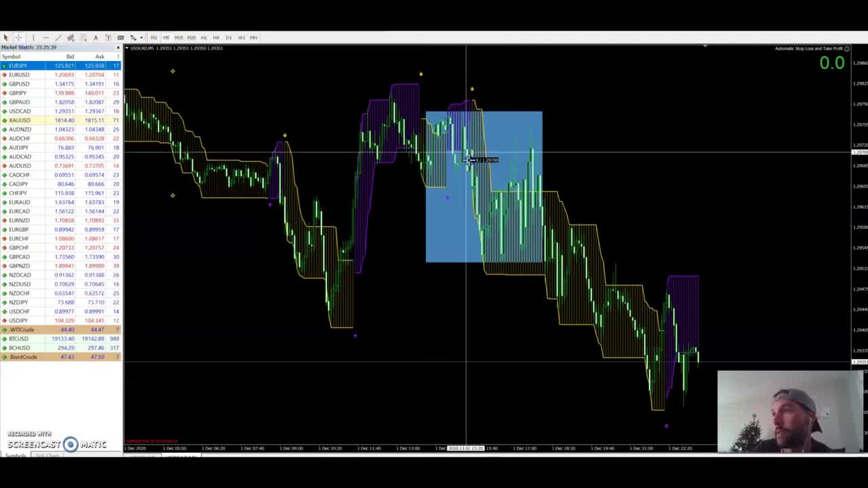Draw a vertical line tool
This screenshot has width=868, height=488.
[33, 37]
